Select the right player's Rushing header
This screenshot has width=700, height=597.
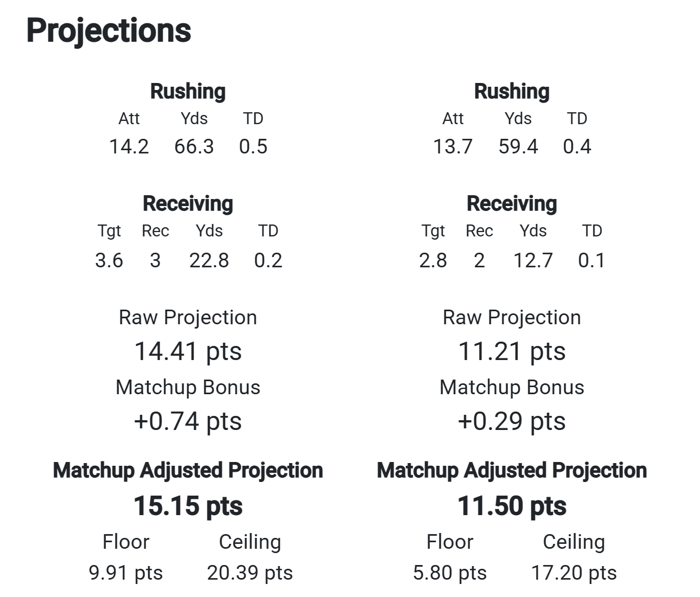point(512,91)
